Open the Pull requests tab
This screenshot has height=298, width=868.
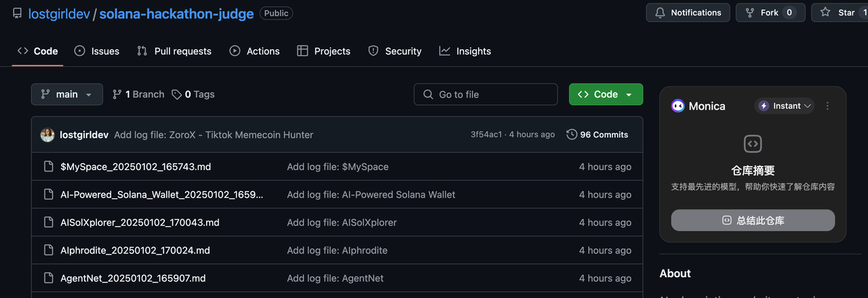[x=174, y=51]
